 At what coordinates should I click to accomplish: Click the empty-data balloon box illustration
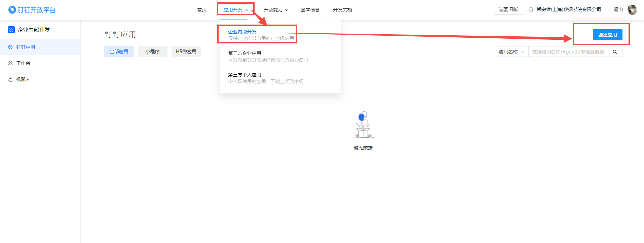363,125
